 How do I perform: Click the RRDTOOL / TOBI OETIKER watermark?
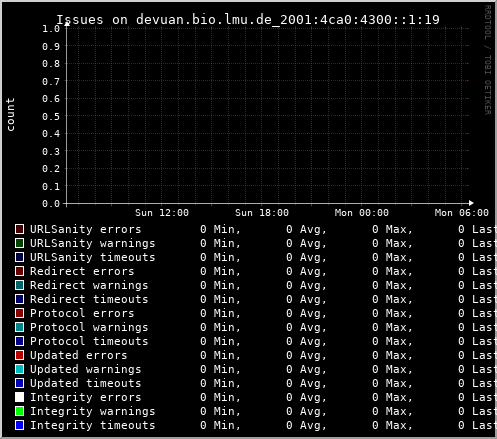pos(487,60)
